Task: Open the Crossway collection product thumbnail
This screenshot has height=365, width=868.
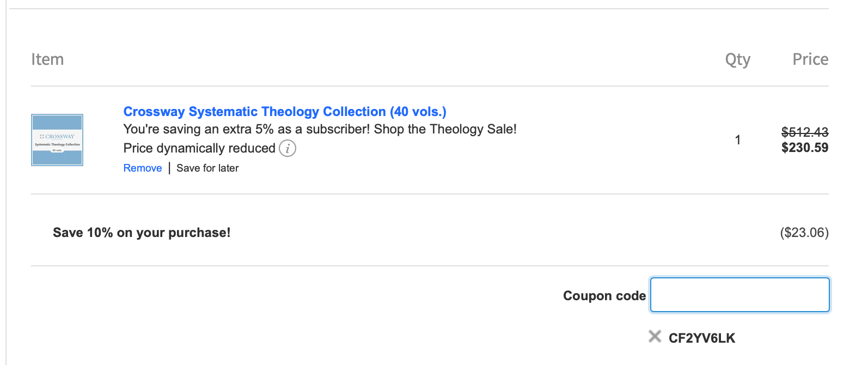Action: click(57, 140)
